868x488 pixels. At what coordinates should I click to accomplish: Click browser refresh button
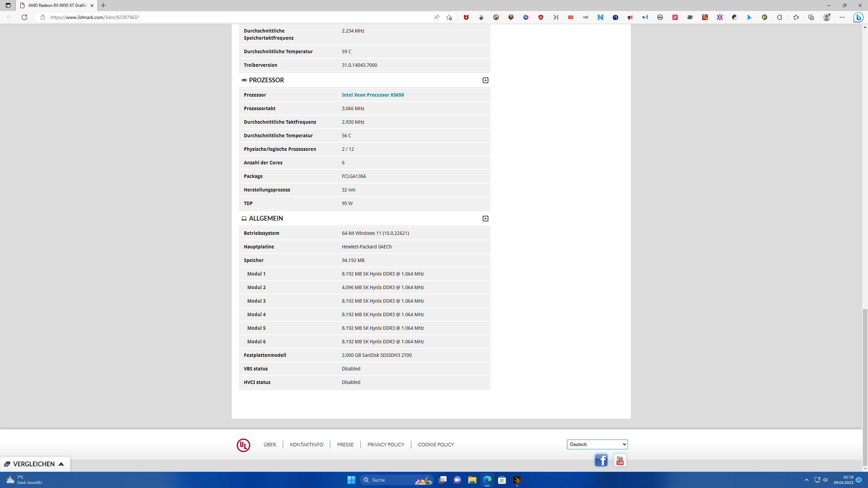[24, 17]
